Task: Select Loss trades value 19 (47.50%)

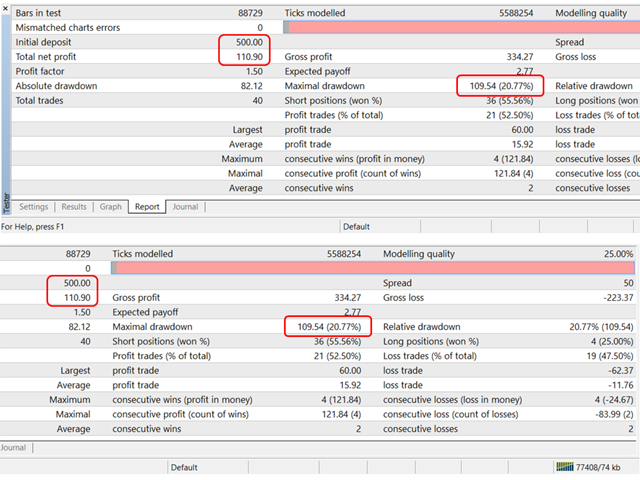Action: click(x=610, y=356)
